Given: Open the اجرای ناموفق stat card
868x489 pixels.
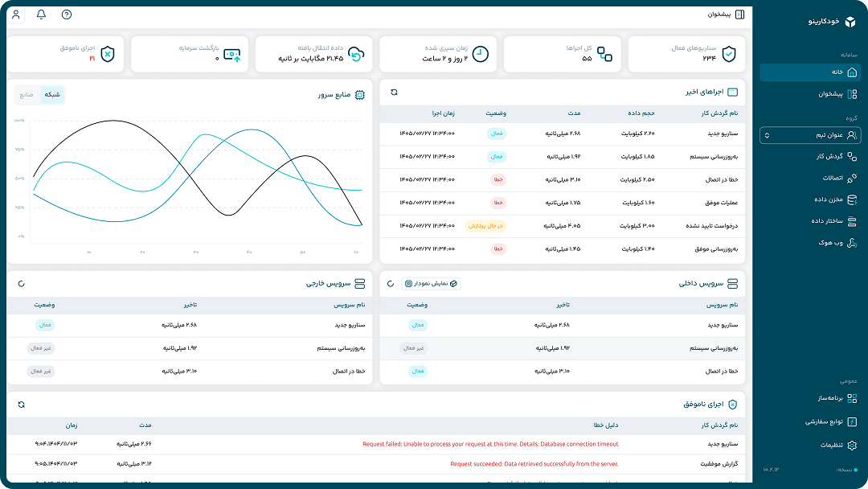Looking at the screenshot, I should 65,54.
